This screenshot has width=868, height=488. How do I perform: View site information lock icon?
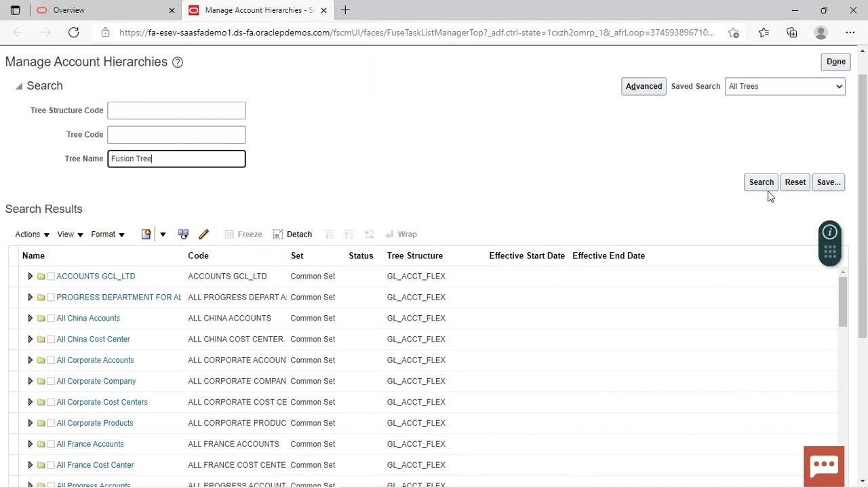[x=105, y=33]
